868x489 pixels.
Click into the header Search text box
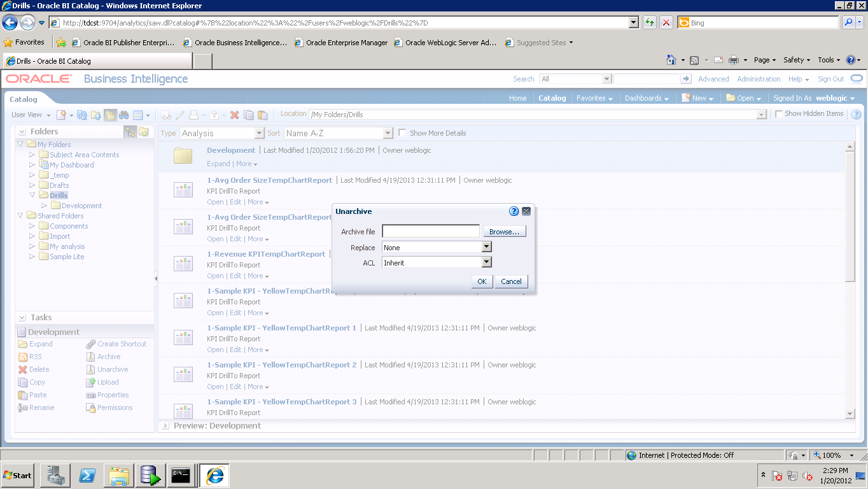click(647, 79)
